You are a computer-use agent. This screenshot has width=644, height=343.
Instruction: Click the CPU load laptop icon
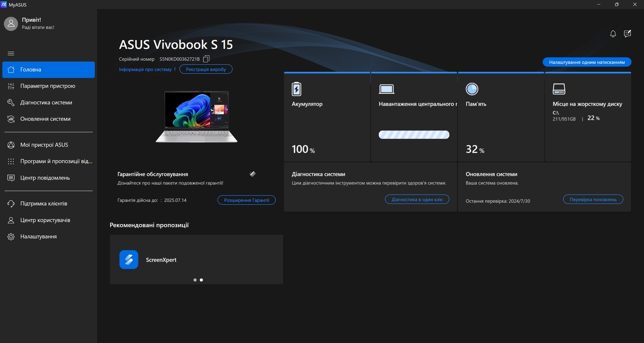pyautogui.click(x=386, y=89)
